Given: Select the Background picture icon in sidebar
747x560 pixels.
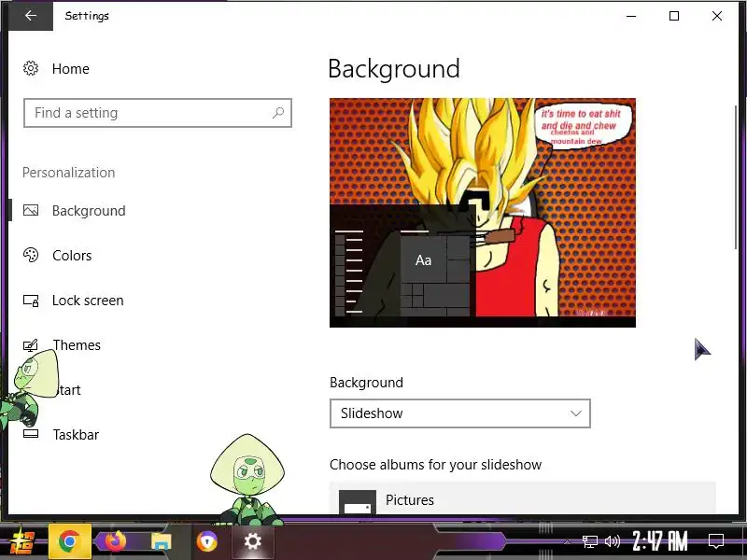Looking at the screenshot, I should 31,210.
